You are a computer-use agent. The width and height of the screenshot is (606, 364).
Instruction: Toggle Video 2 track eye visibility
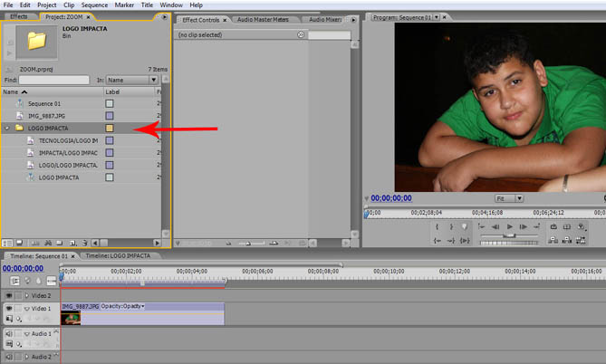10,296
